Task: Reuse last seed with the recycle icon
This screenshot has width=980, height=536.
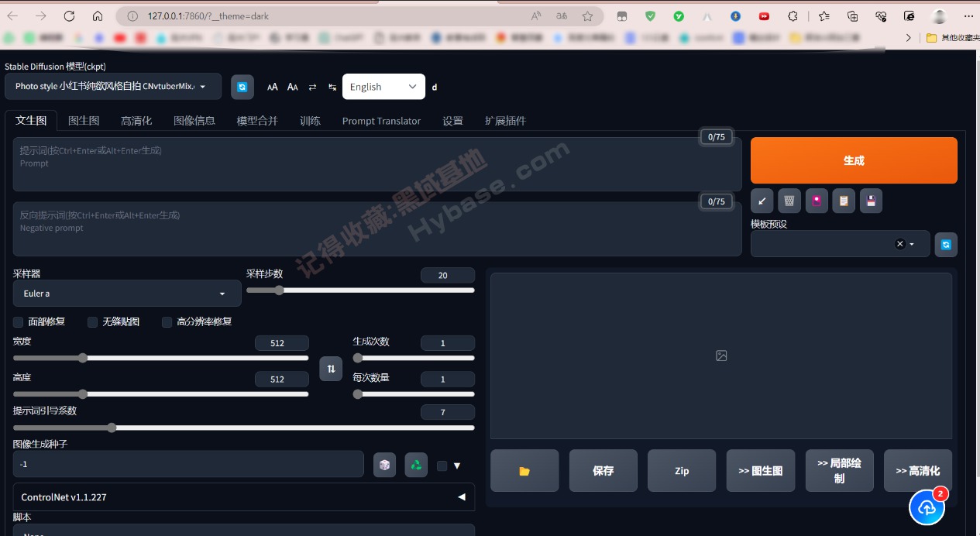Action: click(x=416, y=465)
